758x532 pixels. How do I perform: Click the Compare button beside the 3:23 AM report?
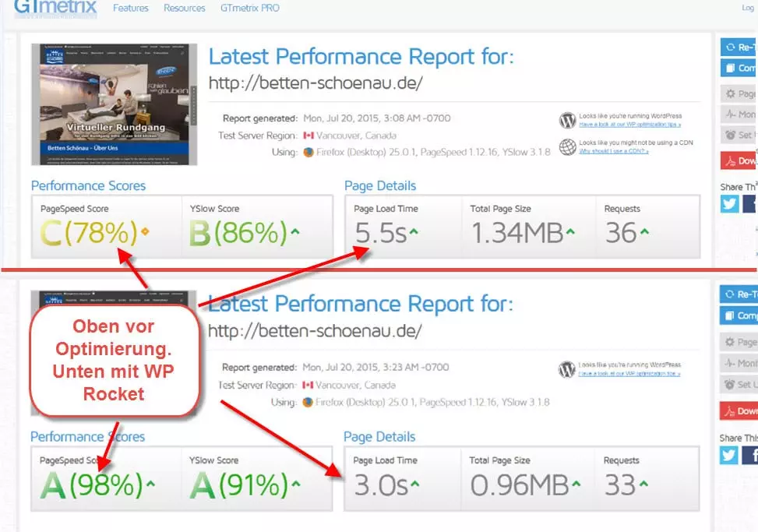click(x=739, y=315)
